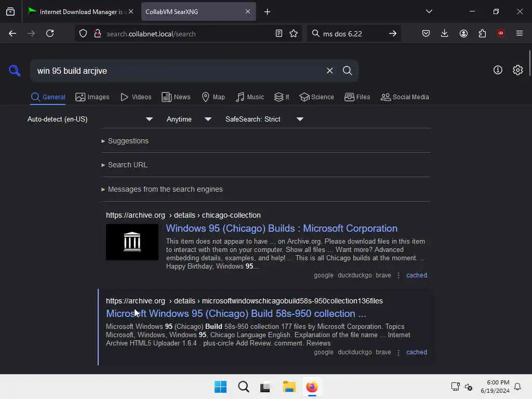Screen dimensions: 532x399
Task: Expand the Suggestions section
Action: click(125, 141)
